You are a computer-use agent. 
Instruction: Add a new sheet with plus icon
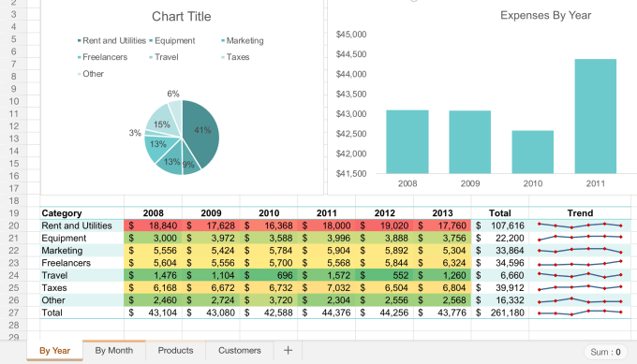coord(288,350)
